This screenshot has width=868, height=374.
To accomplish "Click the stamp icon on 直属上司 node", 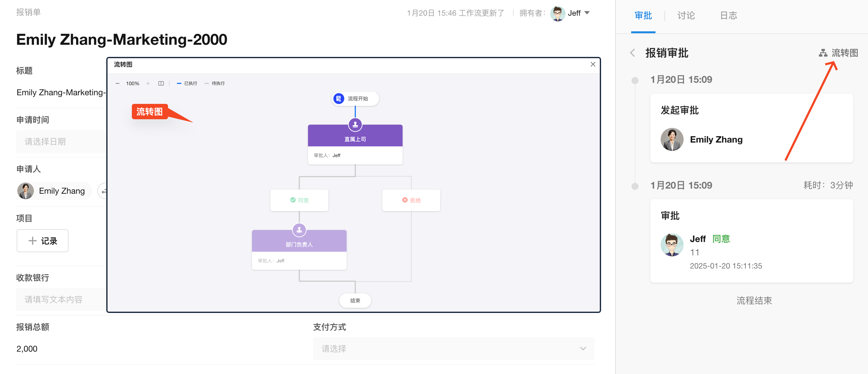I will coord(355,125).
